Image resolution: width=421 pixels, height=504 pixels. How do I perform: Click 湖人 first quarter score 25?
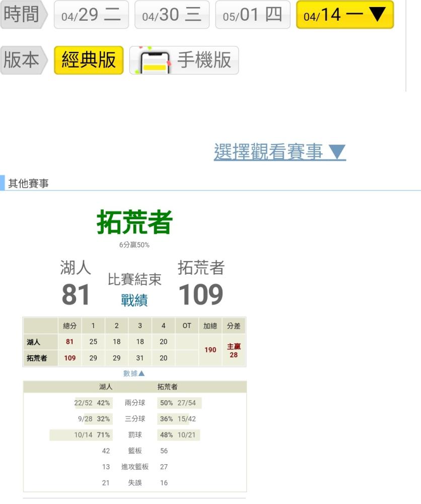[93, 342]
